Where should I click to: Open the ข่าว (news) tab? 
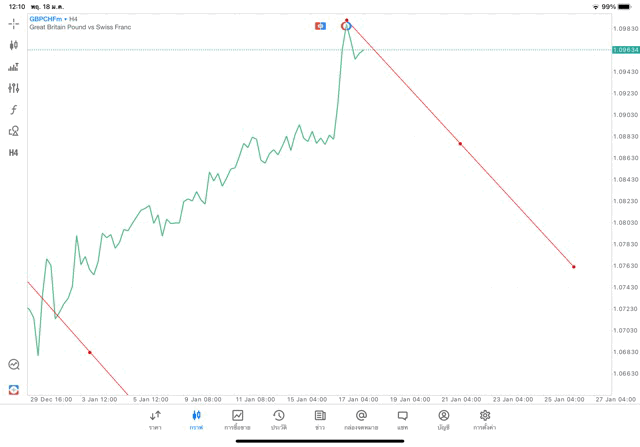click(320, 420)
